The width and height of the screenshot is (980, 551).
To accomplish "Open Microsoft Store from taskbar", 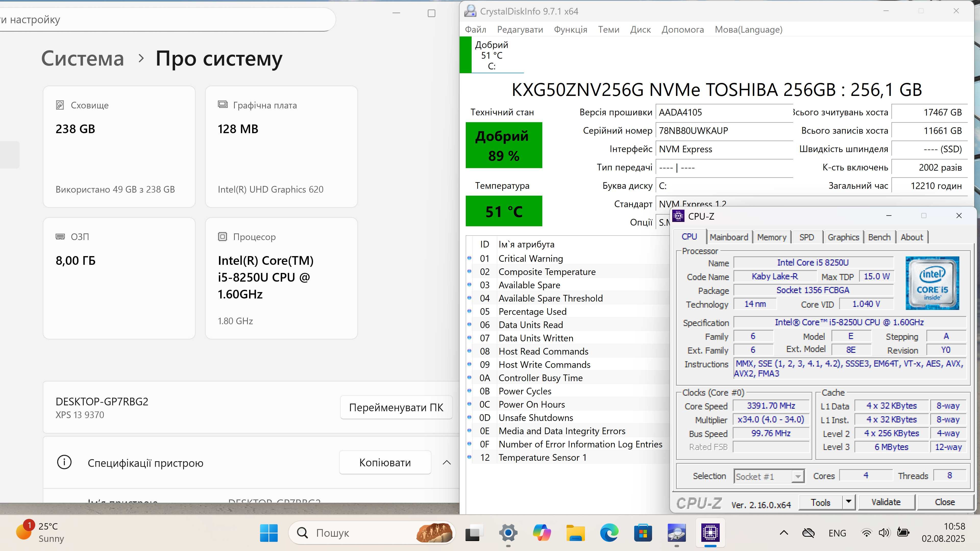I will coord(643,533).
